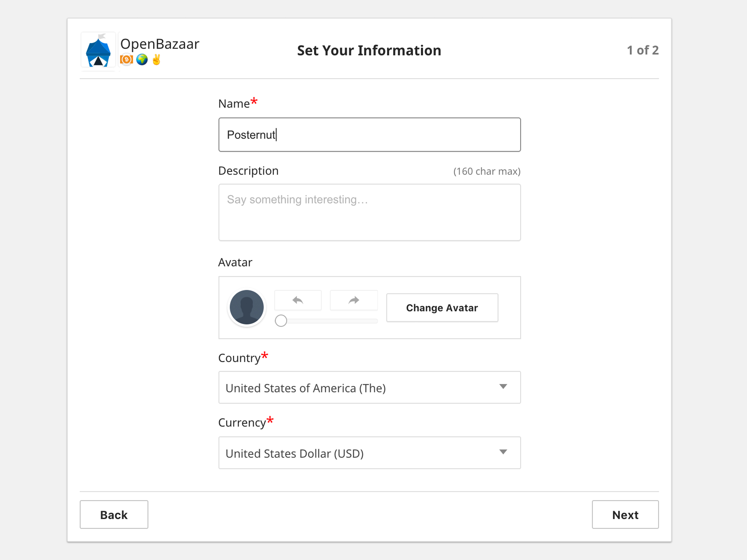Click the Back button
The height and width of the screenshot is (560, 747).
pyautogui.click(x=114, y=515)
